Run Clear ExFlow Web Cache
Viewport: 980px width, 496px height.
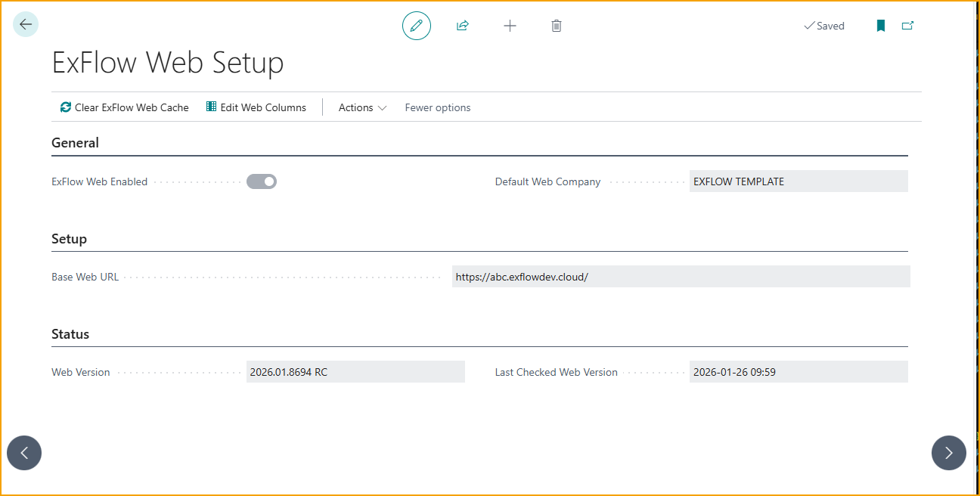coord(123,107)
